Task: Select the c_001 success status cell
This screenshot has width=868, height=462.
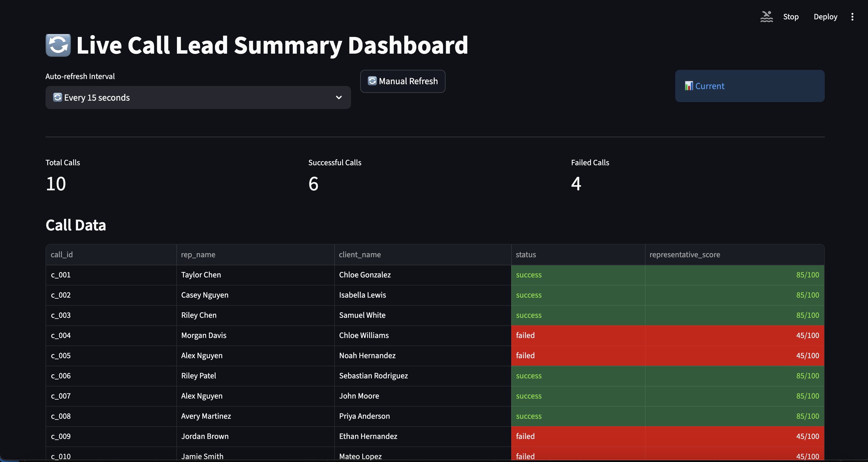Action: 578,275
